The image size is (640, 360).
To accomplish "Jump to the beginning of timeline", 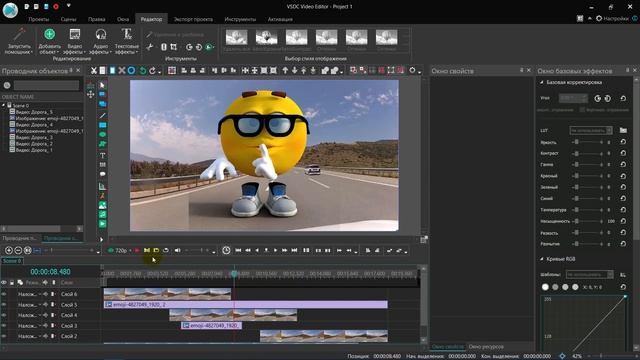I will click(x=238, y=250).
